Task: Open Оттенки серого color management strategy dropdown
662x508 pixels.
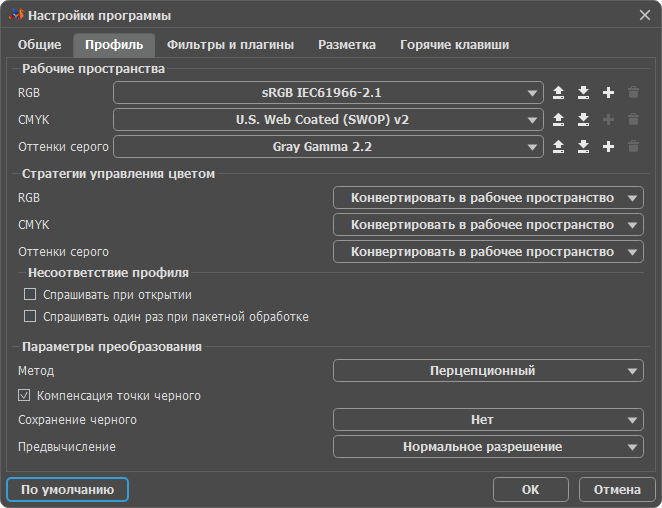Action: (488, 252)
